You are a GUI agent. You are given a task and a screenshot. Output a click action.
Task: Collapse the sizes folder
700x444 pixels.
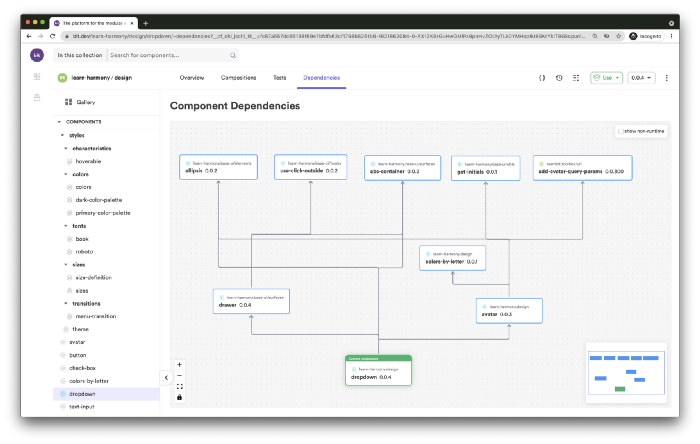coord(66,265)
